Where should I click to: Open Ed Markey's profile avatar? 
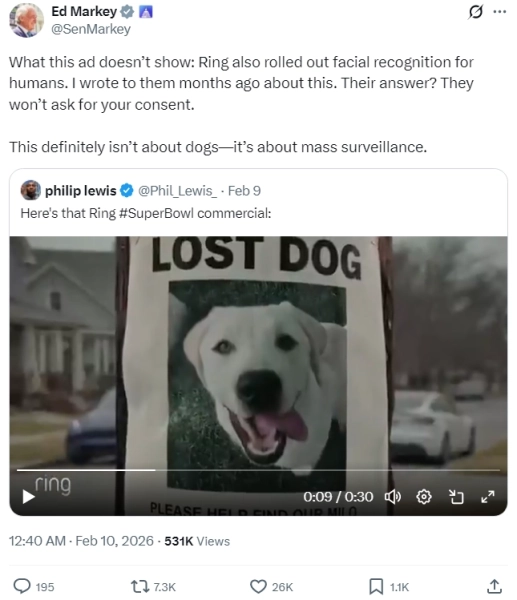click(x=26, y=20)
